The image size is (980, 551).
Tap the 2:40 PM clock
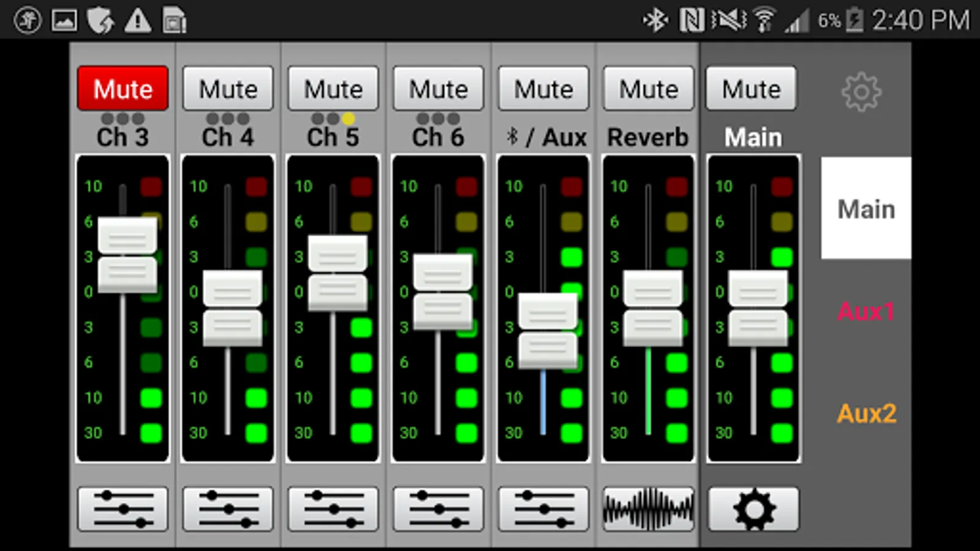click(921, 20)
